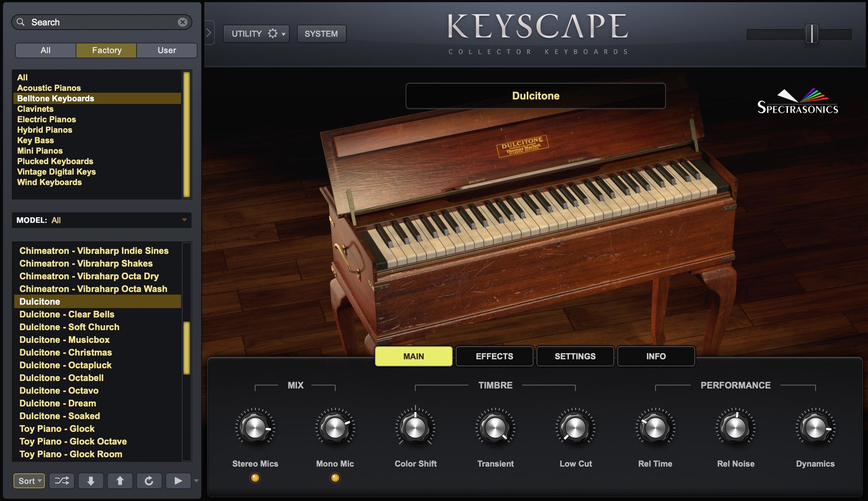Click the Transient knob
Viewport: 868px width, 501px height.
[495, 427]
